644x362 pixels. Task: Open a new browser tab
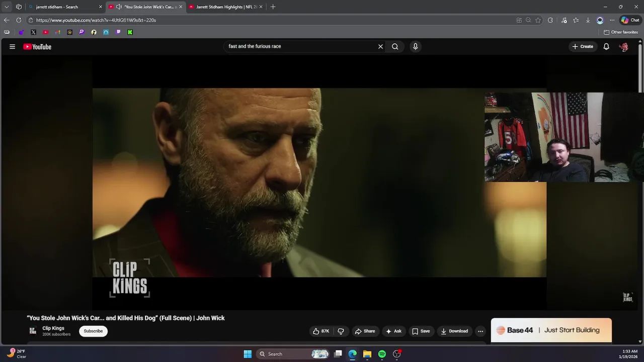coord(273,7)
